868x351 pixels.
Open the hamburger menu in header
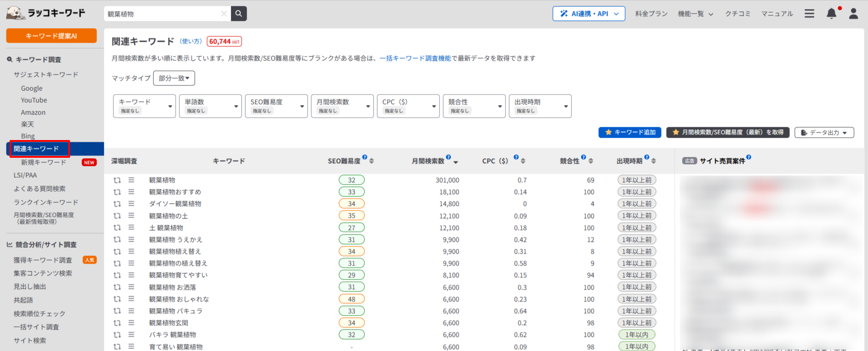pos(809,14)
